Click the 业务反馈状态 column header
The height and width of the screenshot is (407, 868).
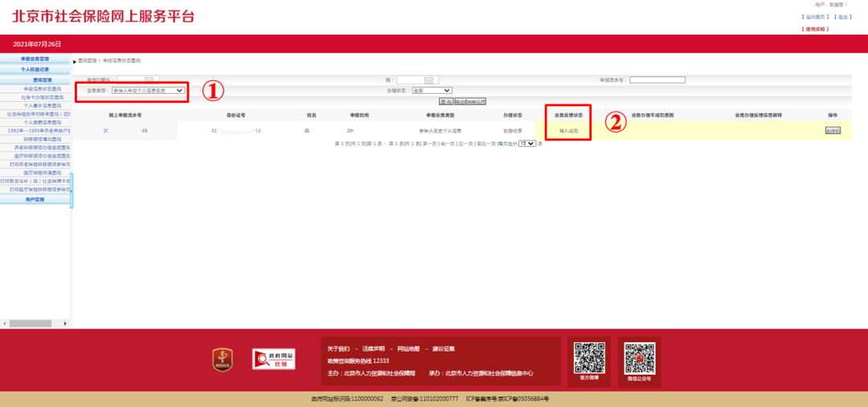click(x=568, y=115)
